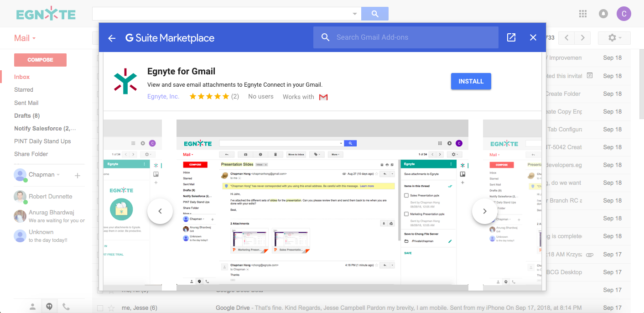Click the Gmail icon beside Works with
Screen dimensions: 644x313
pos(323,97)
